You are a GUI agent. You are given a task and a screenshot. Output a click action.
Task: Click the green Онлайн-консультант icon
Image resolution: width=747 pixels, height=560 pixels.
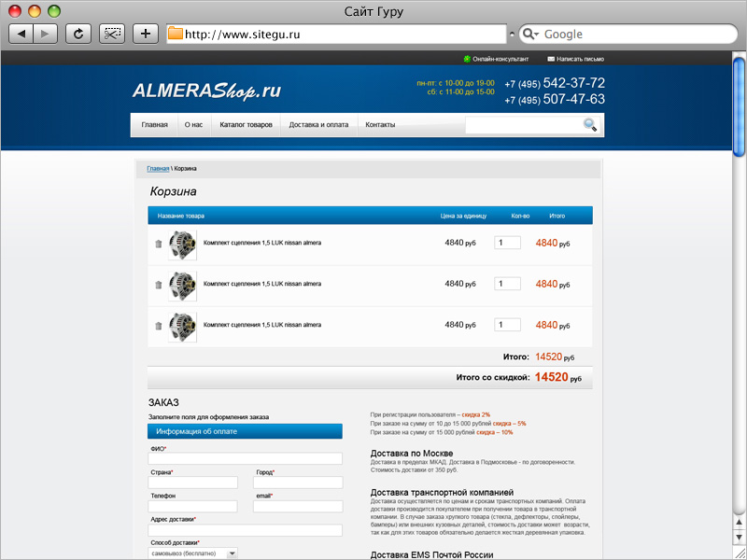pyautogui.click(x=467, y=59)
